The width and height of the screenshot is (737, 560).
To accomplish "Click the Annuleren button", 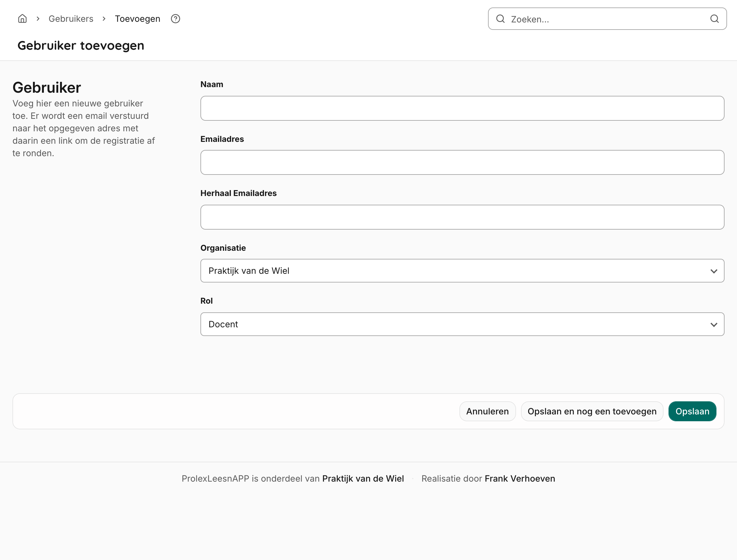I will (x=487, y=411).
